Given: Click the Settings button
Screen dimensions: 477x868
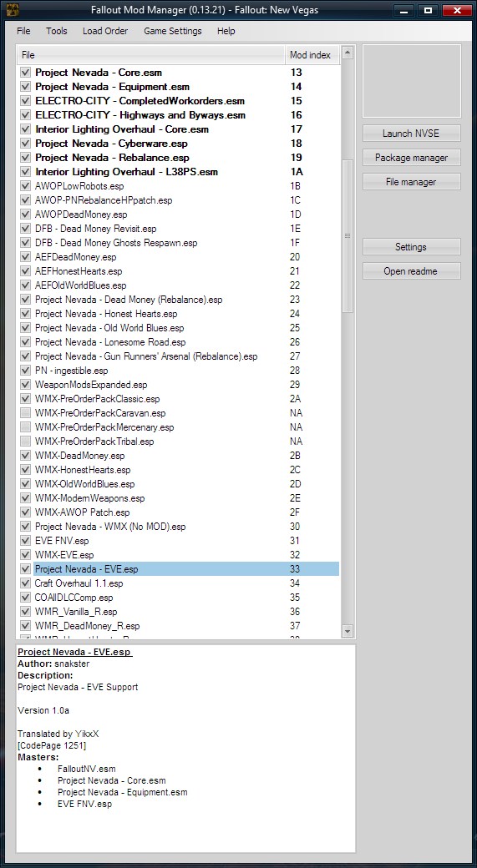Looking at the screenshot, I should tap(412, 247).
